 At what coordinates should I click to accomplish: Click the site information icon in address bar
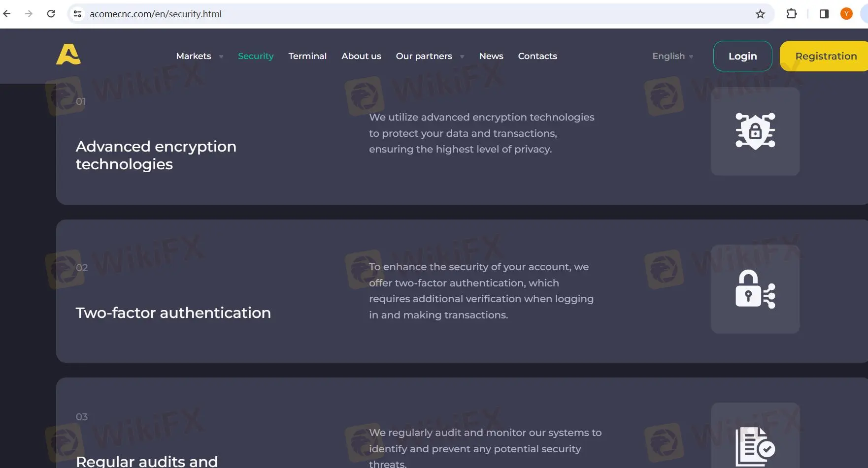77,14
